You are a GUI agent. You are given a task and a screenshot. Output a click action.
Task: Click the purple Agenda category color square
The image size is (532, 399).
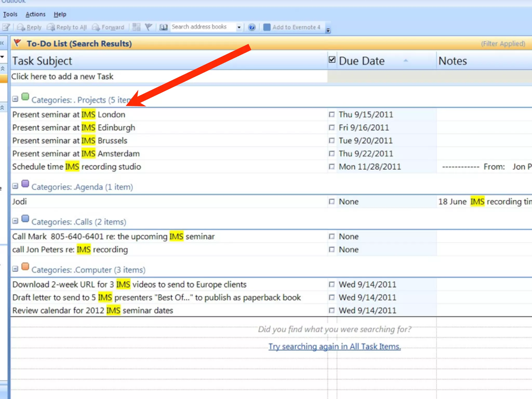(x=25, y=184)
